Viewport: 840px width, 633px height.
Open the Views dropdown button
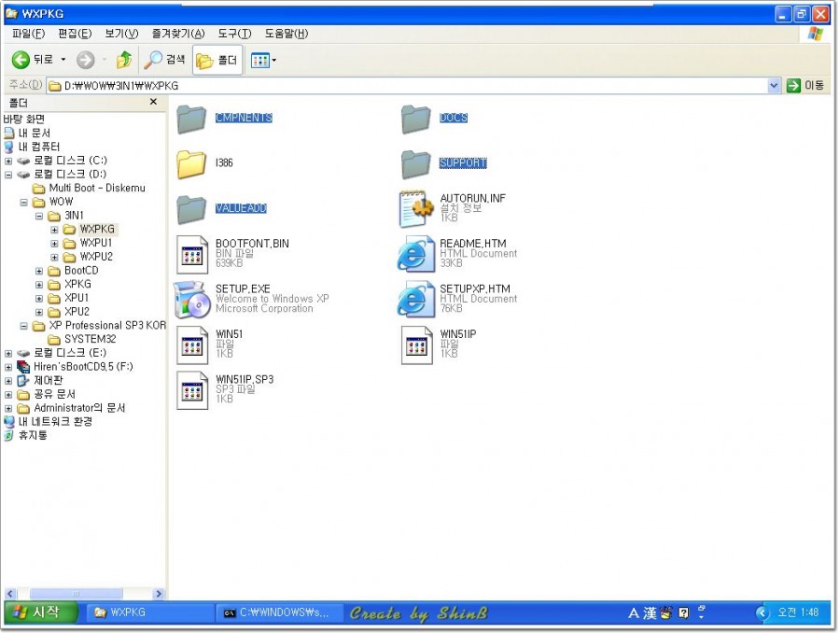(x=263, y=60)
